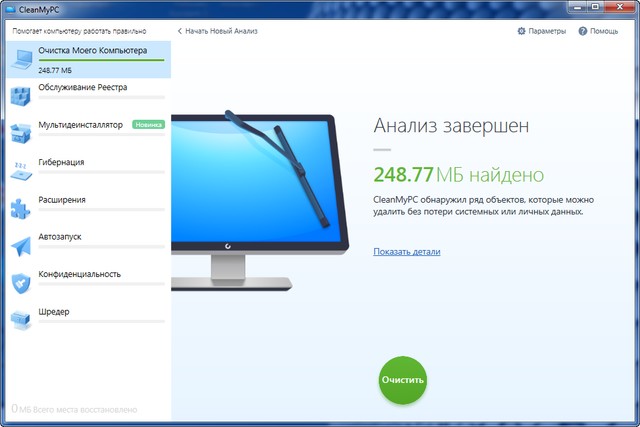Open Параметры settings
The width and height of the screenshot is (640, 427).
pos(547,31)
